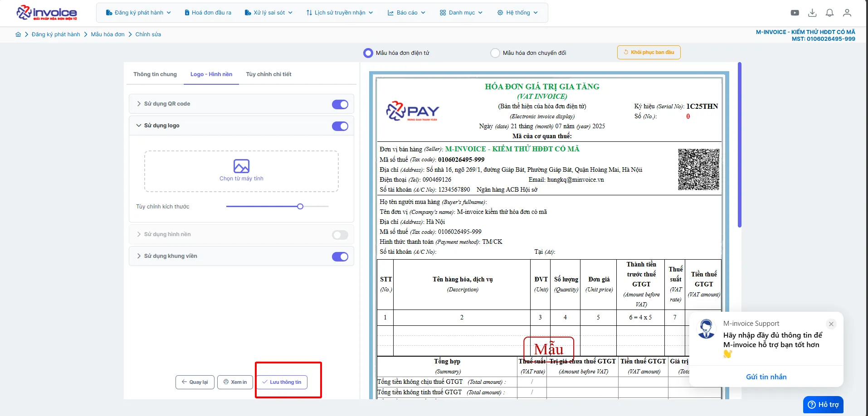Image resolution: width=868 pixels, height=416 pixels.
Task: Click the Đăng ký phát hành breadcrumb
Action: [x=56, y=34]
